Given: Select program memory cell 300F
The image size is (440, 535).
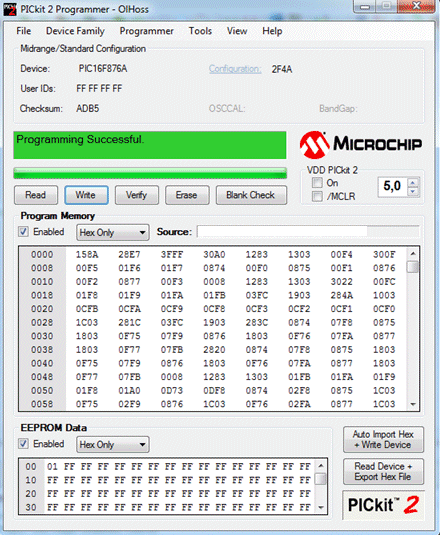Looking at the screenshot, I should pyautogui.click(x=384, y=255).
